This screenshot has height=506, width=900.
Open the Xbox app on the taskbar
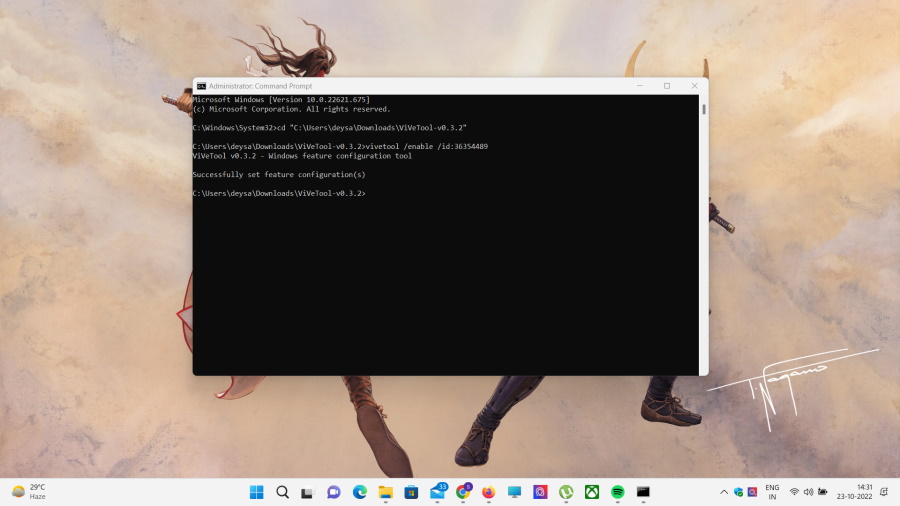click(x=592, y=492)
